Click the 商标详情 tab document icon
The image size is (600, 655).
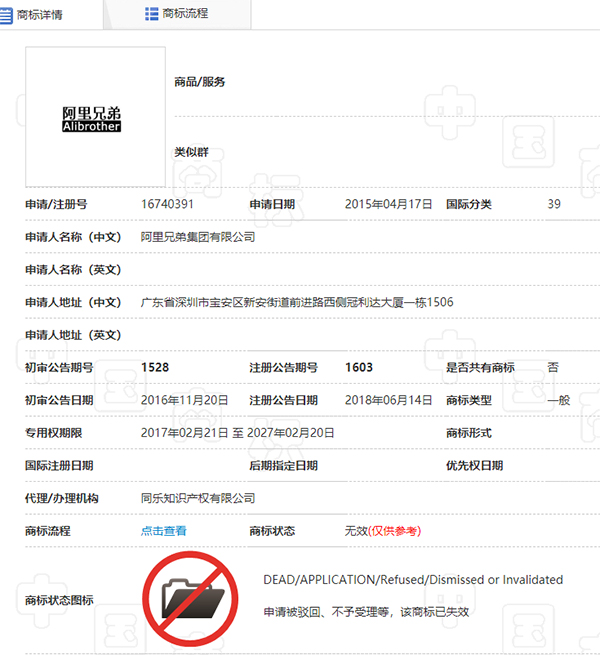6,15
